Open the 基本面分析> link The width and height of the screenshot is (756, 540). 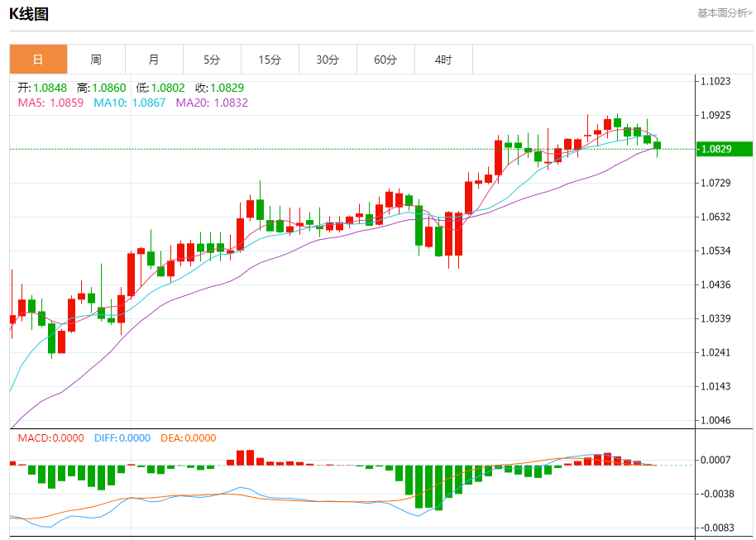[x=725, y=13]
